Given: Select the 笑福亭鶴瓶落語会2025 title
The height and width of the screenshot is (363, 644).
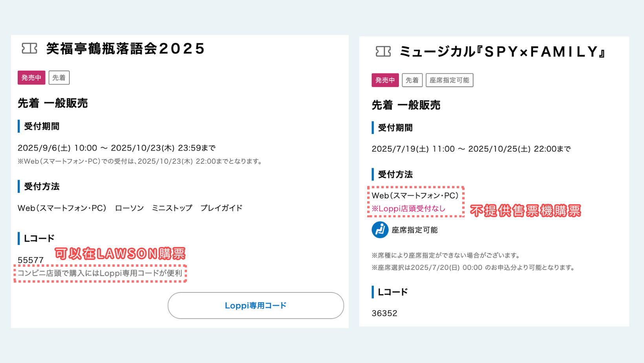Looking at the screenshot, I should (126, 49).
